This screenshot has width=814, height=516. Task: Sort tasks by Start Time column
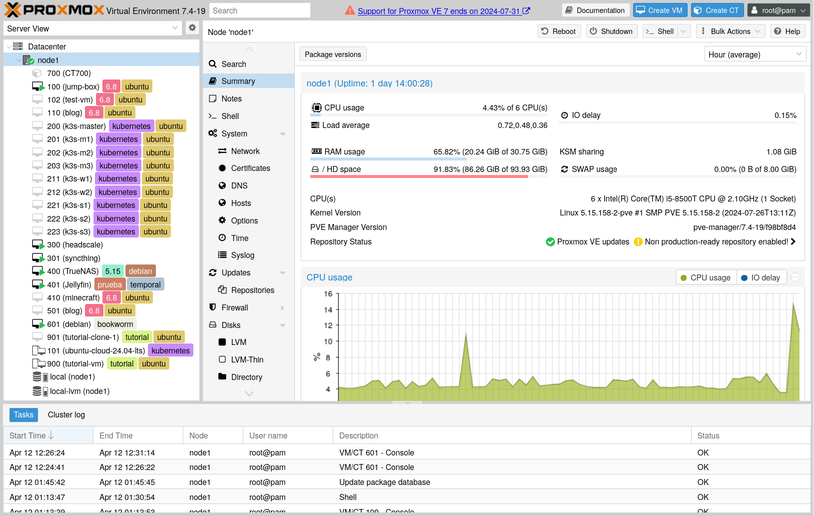pos(48,436)
